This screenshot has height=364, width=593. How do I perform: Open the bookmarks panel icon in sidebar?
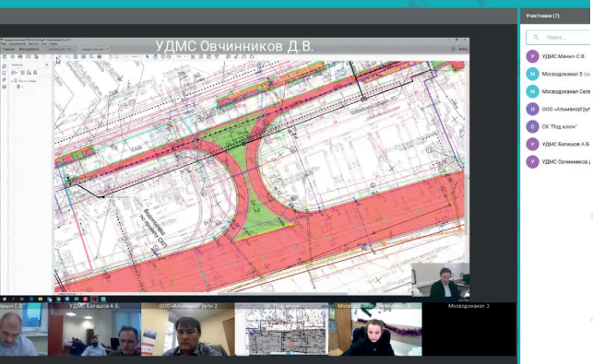tap(5, 73)
